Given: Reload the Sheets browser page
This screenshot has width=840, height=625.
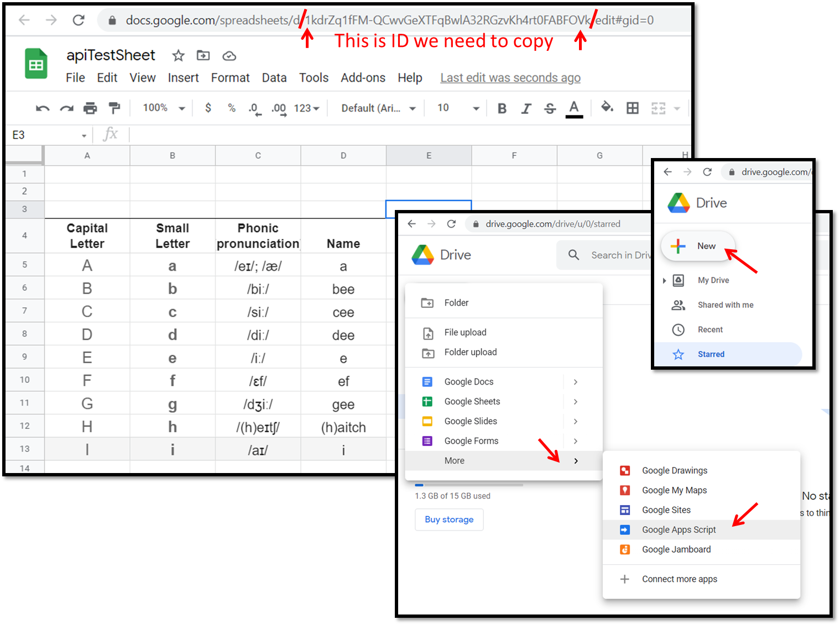Looking at the screenshot, I should click(79, 20).
